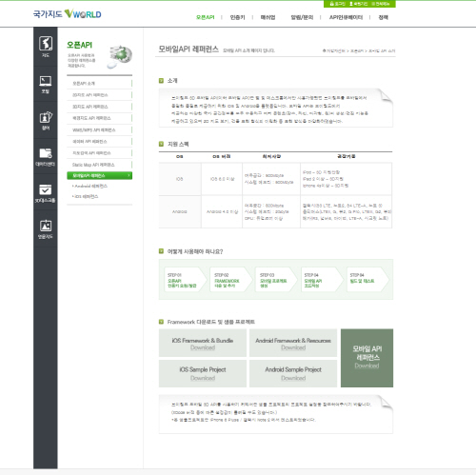Click the iOS 6.0 version cell
The image size is (476, 475).
point(222,179)
